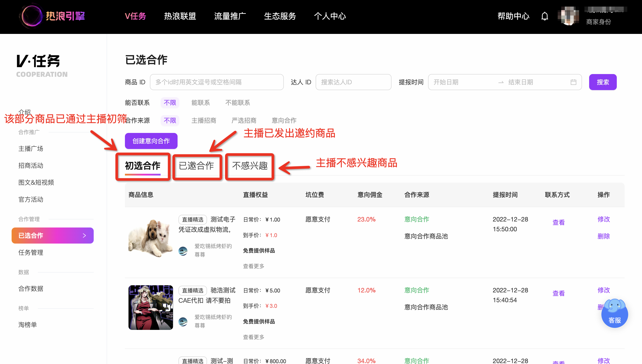The image size is (642, 364).
Task: Select 能联系 filter option
Action: pos(201,103)
